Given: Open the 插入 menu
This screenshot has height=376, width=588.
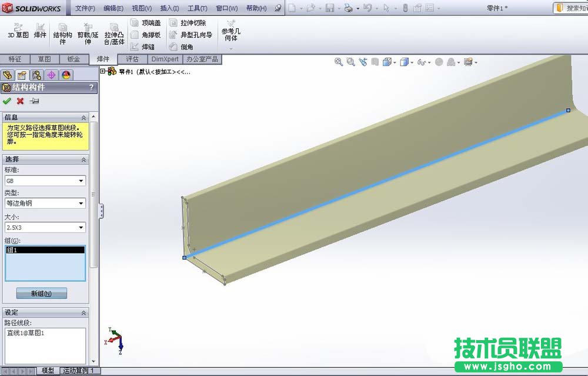Looking at the screenshot, I should pos(170,8).
